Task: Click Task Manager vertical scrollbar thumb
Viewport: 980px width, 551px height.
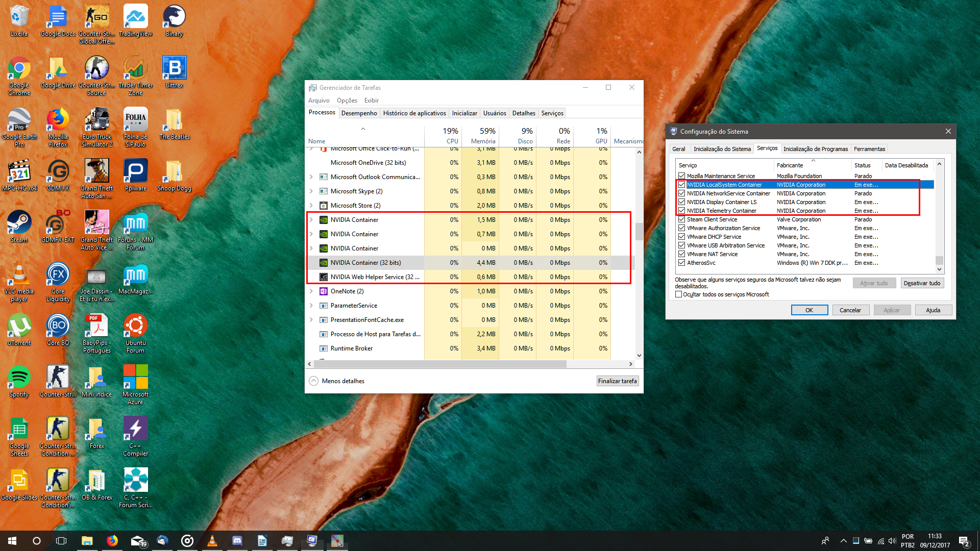Action: tap(639, 232)
